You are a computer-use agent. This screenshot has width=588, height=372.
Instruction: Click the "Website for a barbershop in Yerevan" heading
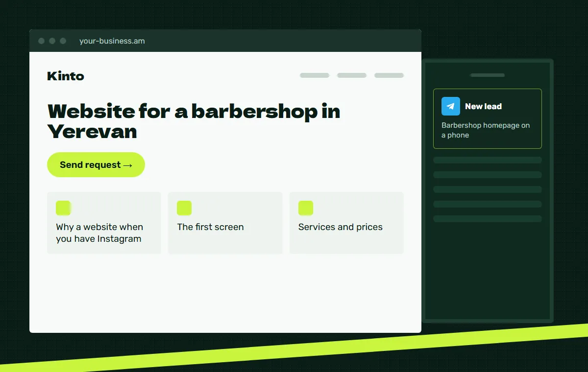[194, 121]
